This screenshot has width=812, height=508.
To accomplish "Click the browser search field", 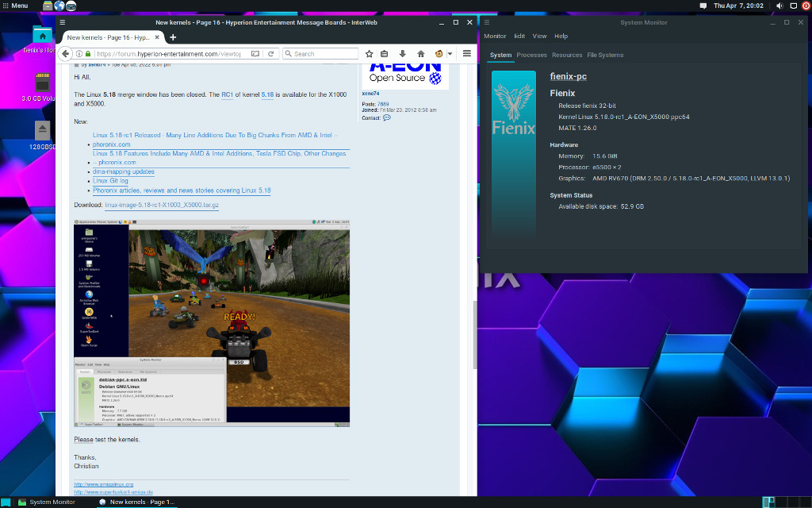I will pyautogui.click(x=320, y=54).
